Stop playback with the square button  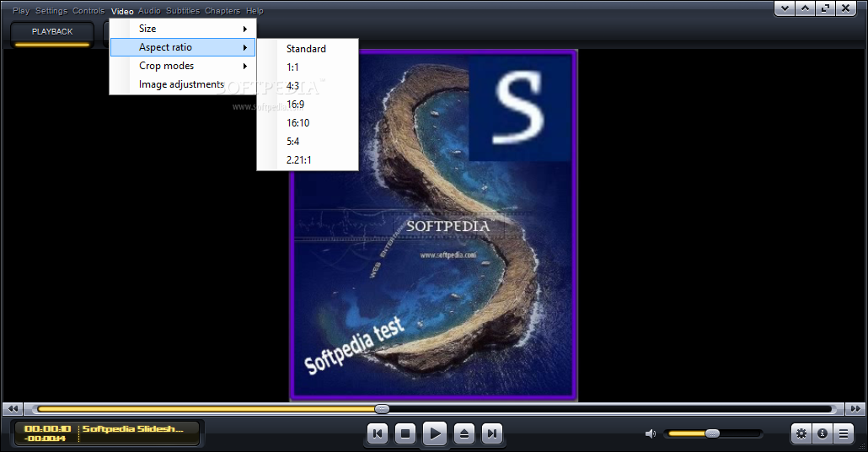(x=405, y=433)
